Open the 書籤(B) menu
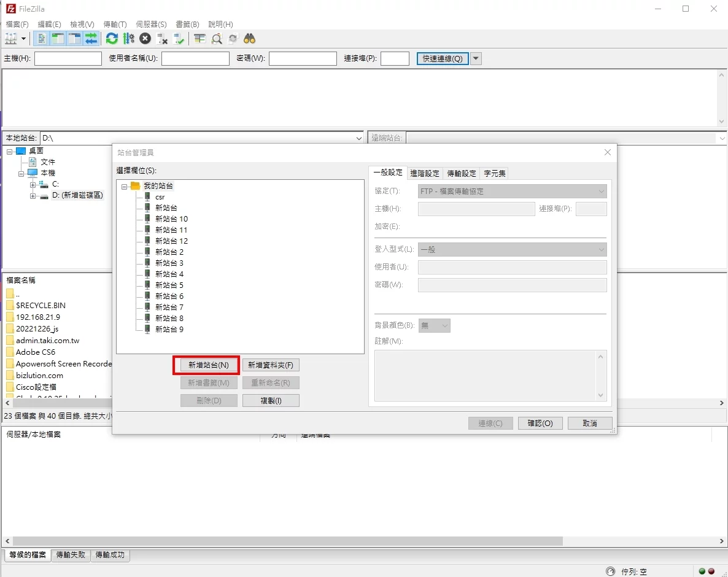728x577 pixels. [x=187, y=24]
